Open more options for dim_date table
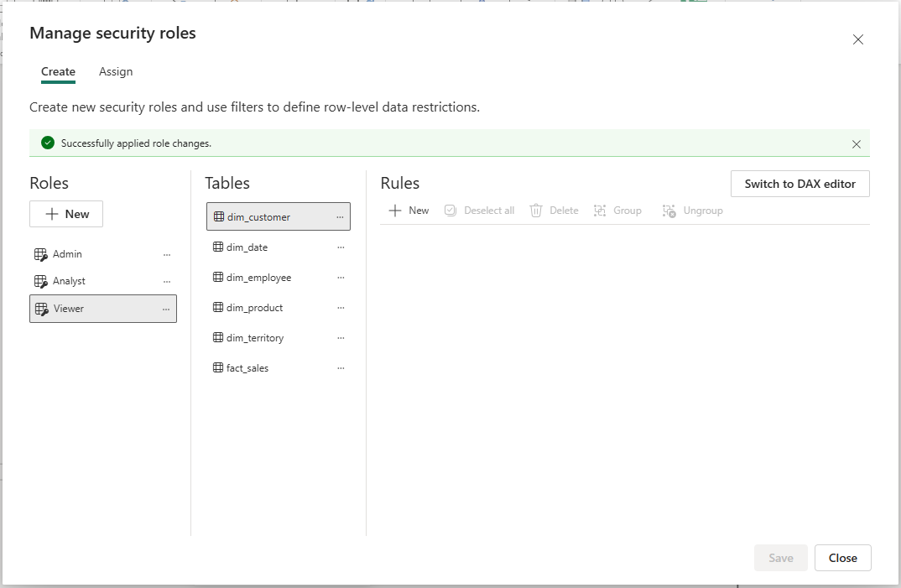The height and width of the screenshot is (588, 901). (x=341, y=247)
